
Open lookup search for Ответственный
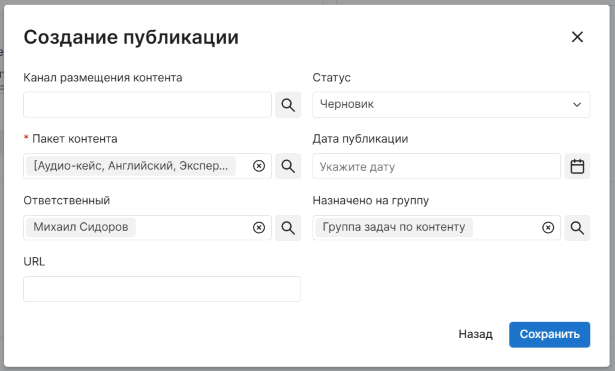tap(288, 228)
